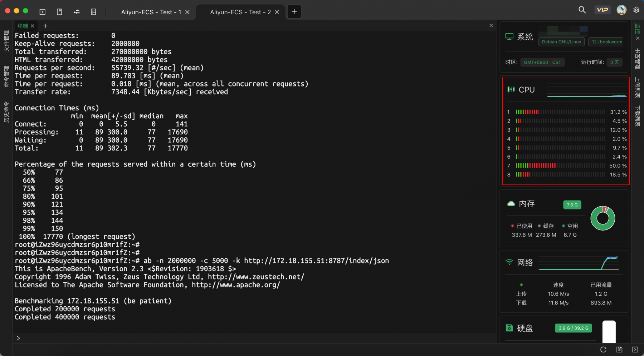This screenshot has height=356, width=644.
Task: Expand the 历史命令 sidebar panel
Action: pyautogui.click(x=6, y=112)
